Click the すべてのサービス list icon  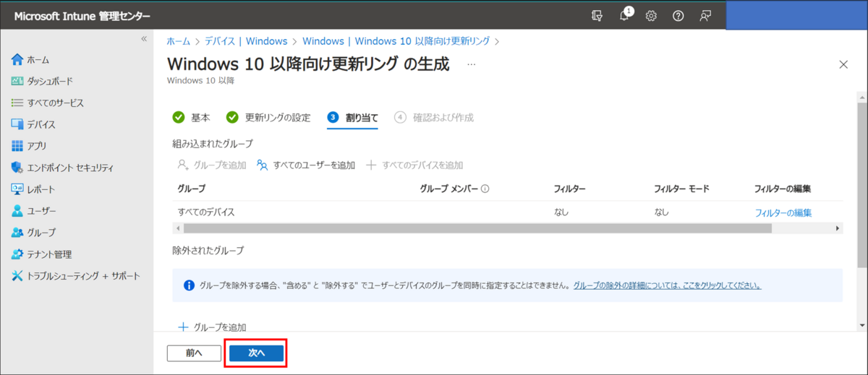click(18, 103)
